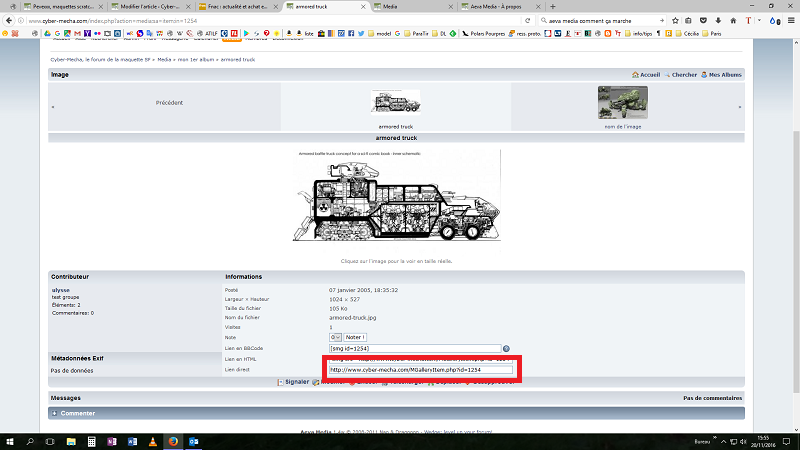This screenshot has height=450, width=800.
Task: Click the Facebook bookmark icon
Action: 351,33
